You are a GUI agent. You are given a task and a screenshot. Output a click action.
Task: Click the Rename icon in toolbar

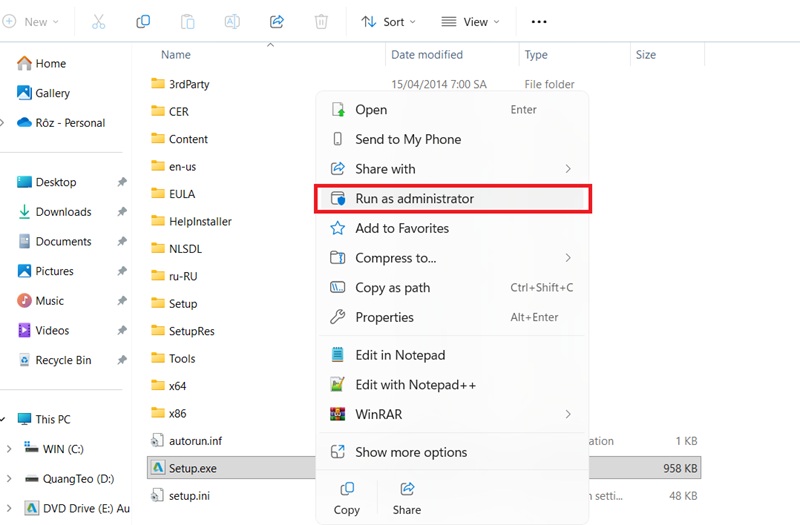(232, 21)
